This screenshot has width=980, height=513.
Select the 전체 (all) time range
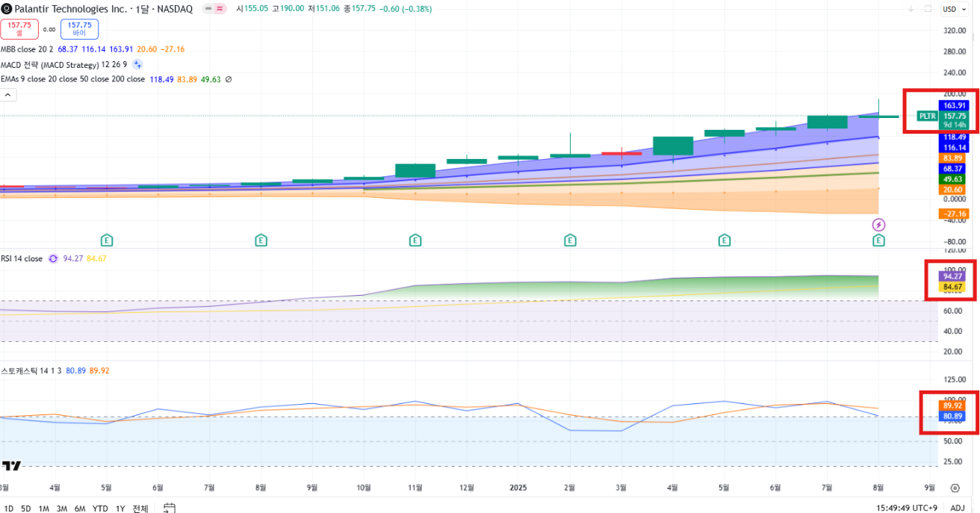[x=140, y=509]
